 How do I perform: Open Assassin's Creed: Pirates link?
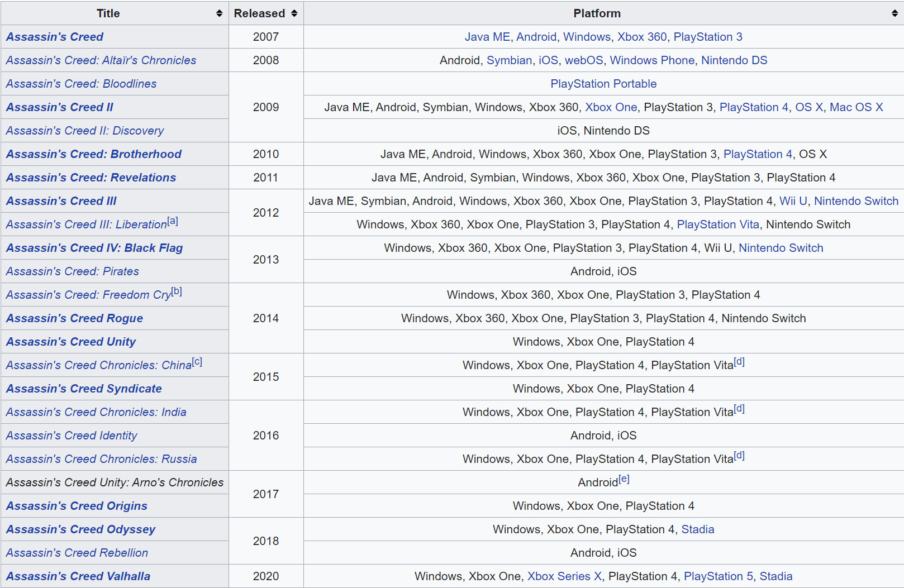pos(73,271)
